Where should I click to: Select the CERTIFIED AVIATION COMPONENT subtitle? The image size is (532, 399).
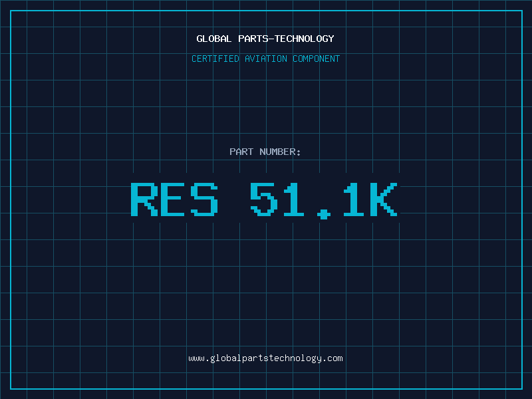coord(265,59)
